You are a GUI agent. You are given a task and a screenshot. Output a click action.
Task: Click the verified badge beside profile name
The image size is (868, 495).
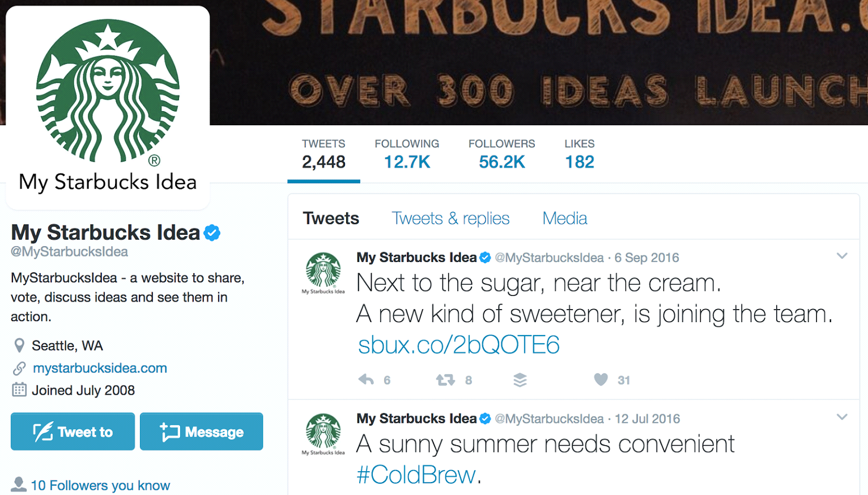(212, 232)
